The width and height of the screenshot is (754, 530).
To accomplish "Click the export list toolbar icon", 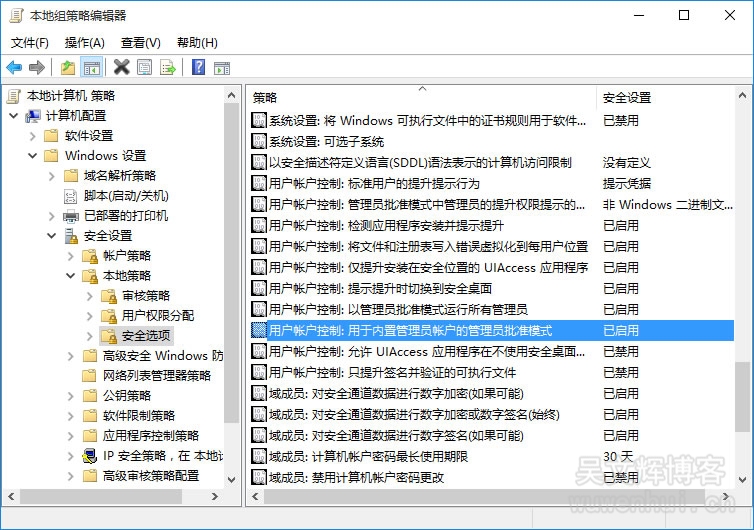I will pyautogui.click(x=168, y=68).
